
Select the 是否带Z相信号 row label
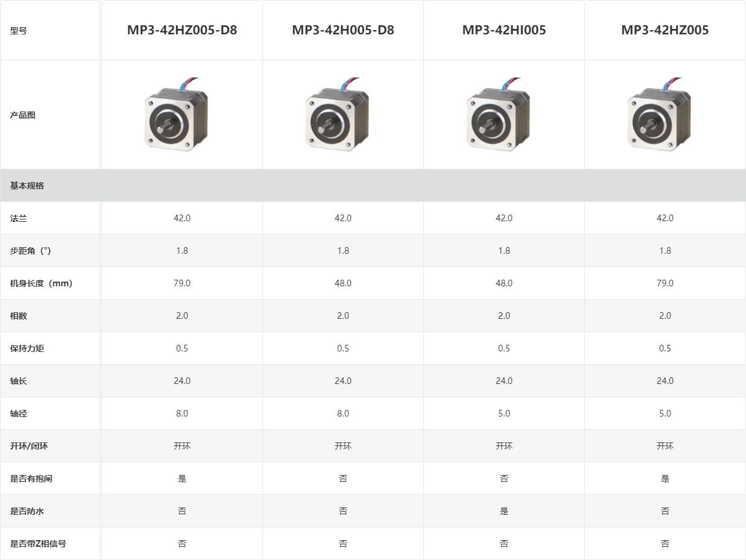(38, 544)
